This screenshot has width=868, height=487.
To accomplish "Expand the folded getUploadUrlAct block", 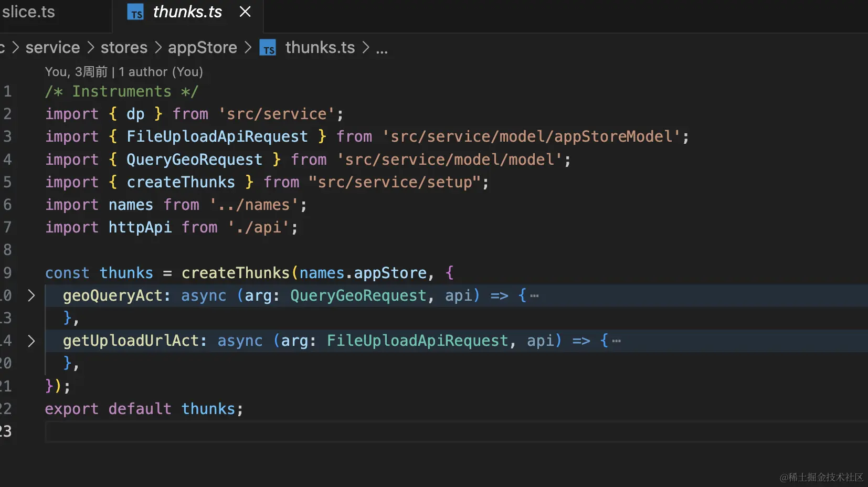I will pos(31,341).
